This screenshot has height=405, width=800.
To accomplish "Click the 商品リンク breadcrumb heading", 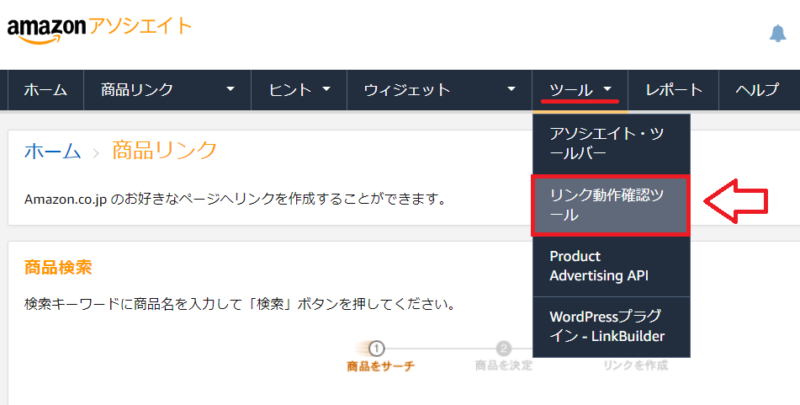I will (165, 151).
